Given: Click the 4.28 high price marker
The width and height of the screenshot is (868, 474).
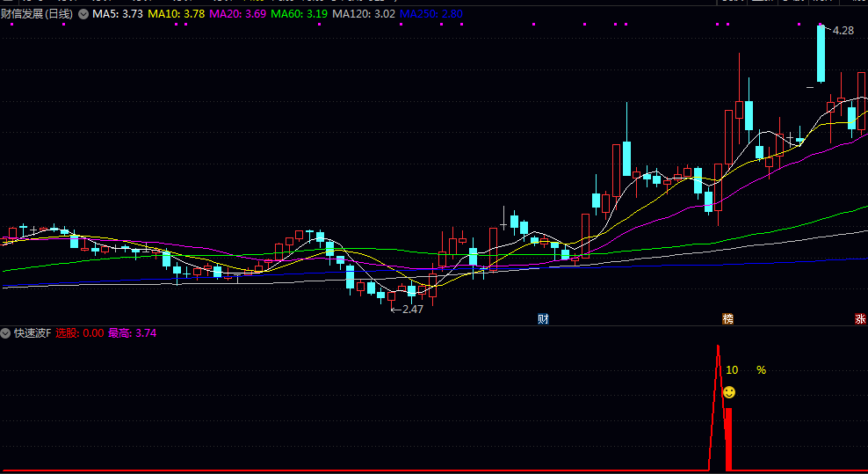Looking at the screenshot, I should [842, 31].
